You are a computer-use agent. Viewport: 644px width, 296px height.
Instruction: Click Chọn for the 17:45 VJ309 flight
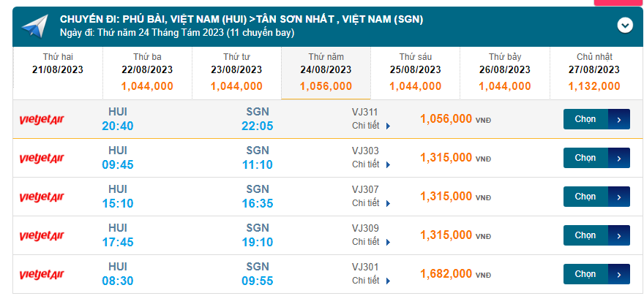point(596,235)
